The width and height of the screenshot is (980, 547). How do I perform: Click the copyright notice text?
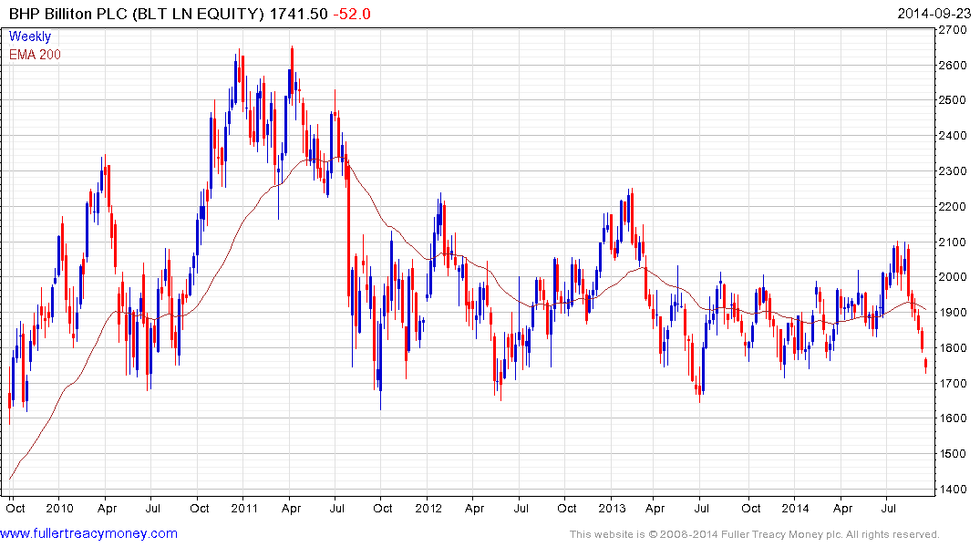point(755,534)
